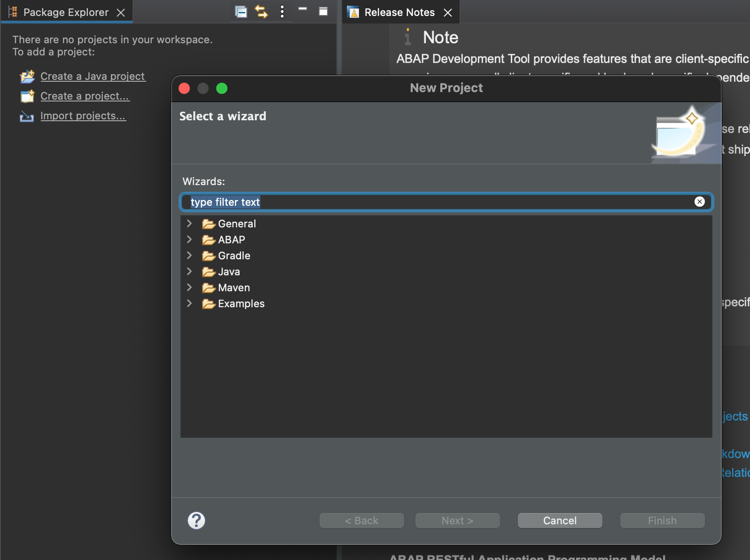Toggle Link with Editor arrows icon
The image size is (750, 560).
pos(261,12)
